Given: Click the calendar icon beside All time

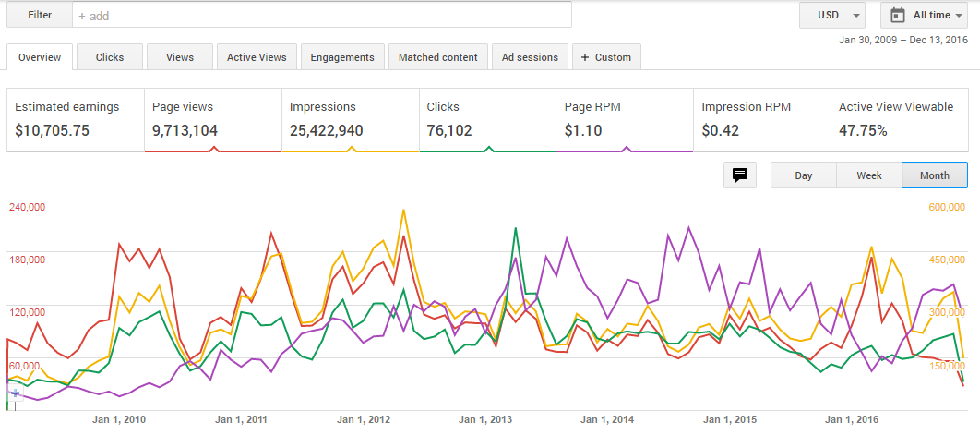Looking at the screenshot, I should tap(898, 15).
